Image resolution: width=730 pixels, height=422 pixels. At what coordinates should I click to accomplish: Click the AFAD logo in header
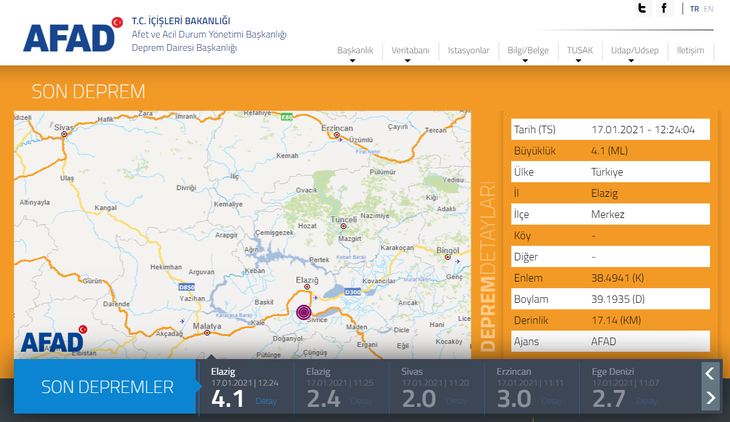[70, 35]
